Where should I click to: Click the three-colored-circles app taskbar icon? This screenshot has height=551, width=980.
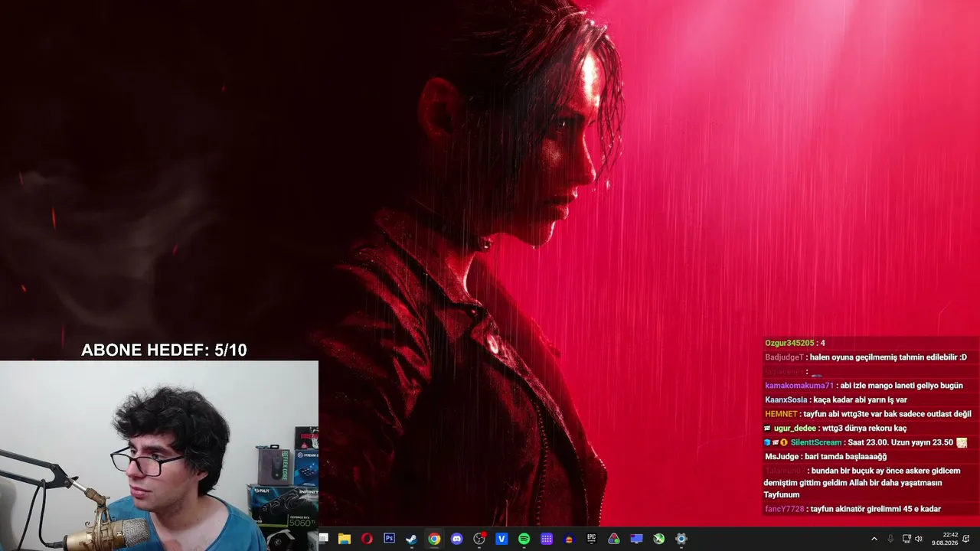[614, 539]
